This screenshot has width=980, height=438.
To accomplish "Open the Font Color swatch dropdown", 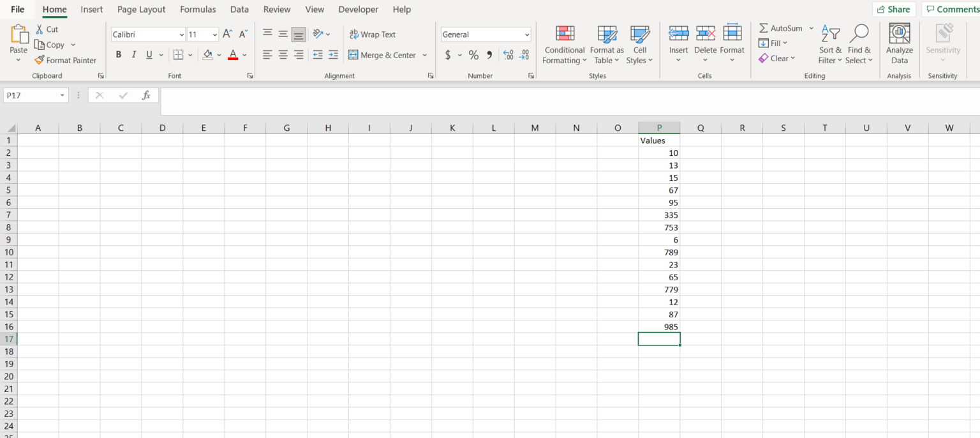I will tap(244, 55).
